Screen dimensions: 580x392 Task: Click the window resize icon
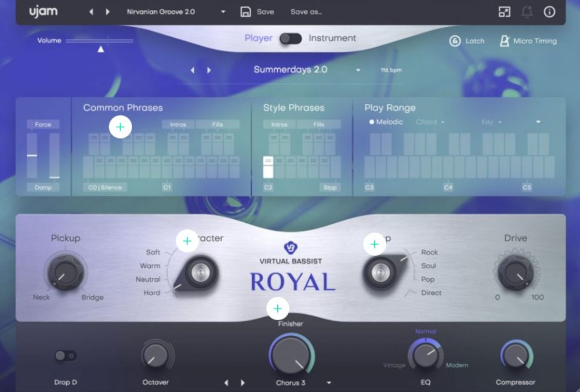tap(504, 12)
